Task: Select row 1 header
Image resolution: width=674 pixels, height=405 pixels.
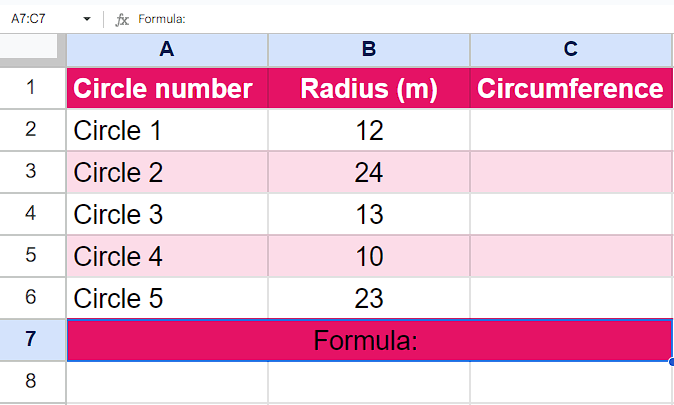Action: [x=32, y=88]
